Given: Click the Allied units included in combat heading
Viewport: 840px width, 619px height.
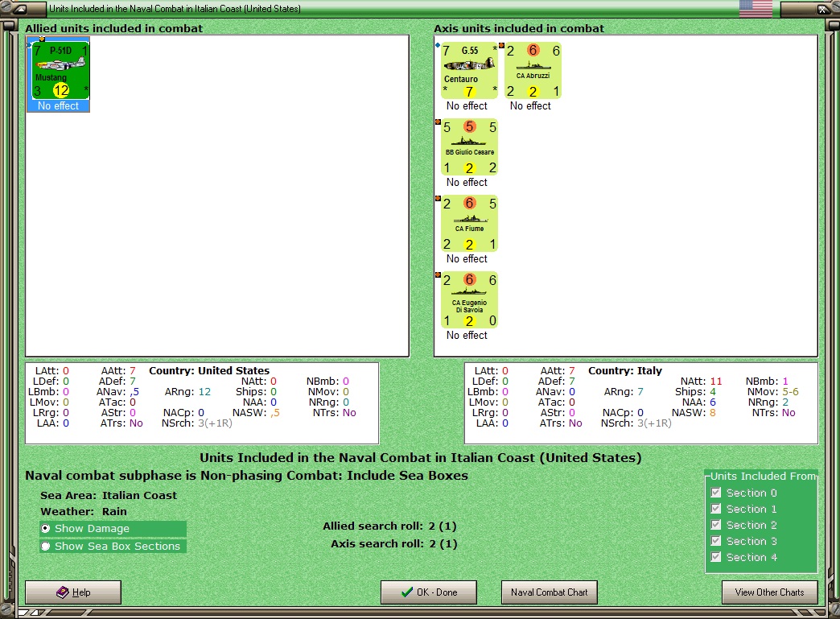Looking at the screenshot, I should coord(114,28).
